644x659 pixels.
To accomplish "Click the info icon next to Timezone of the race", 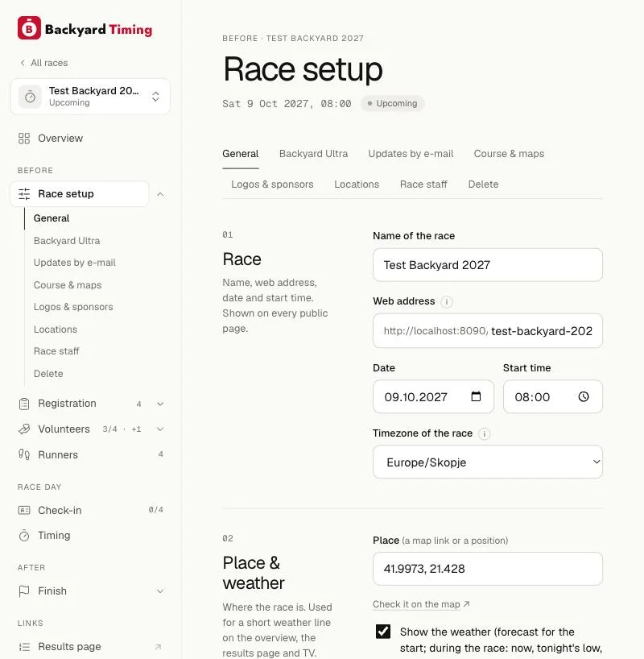I will pos(484,433).
